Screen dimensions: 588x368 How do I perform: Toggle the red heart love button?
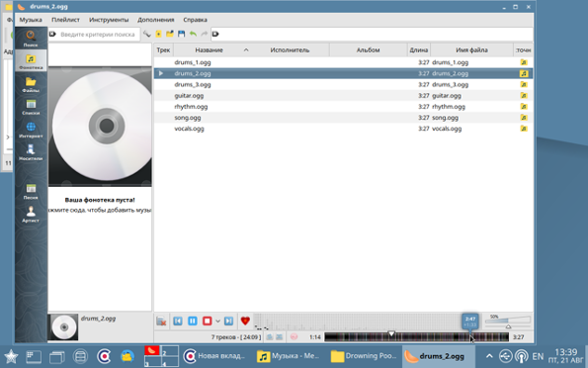click(245, 322)
